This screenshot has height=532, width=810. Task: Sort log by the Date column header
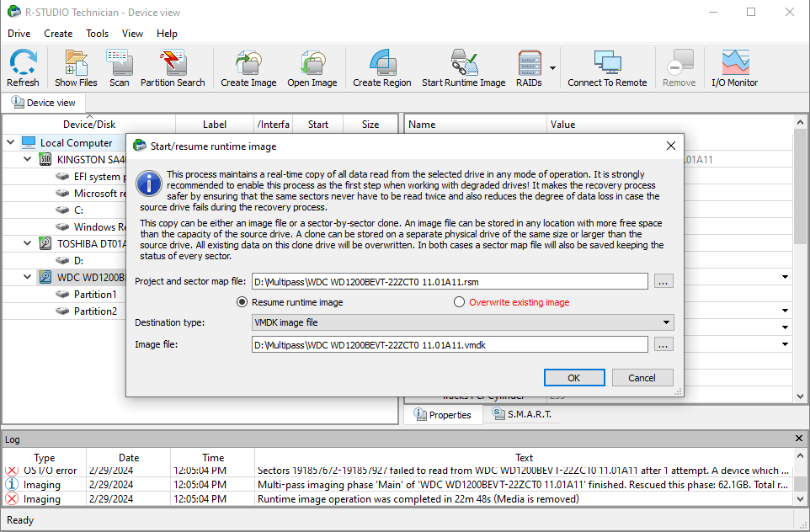click(x=129, y=458)
